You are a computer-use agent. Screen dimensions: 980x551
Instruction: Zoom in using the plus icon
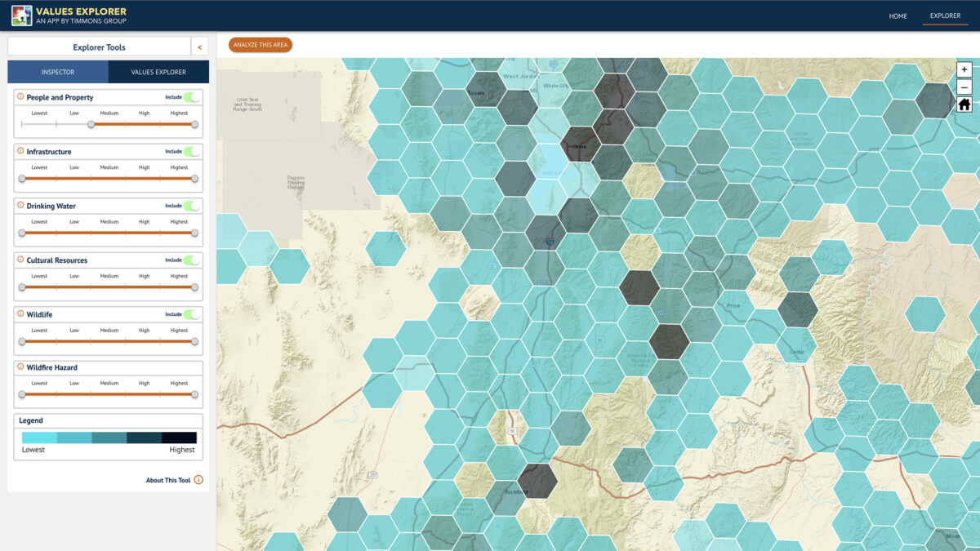pos(964,69)
